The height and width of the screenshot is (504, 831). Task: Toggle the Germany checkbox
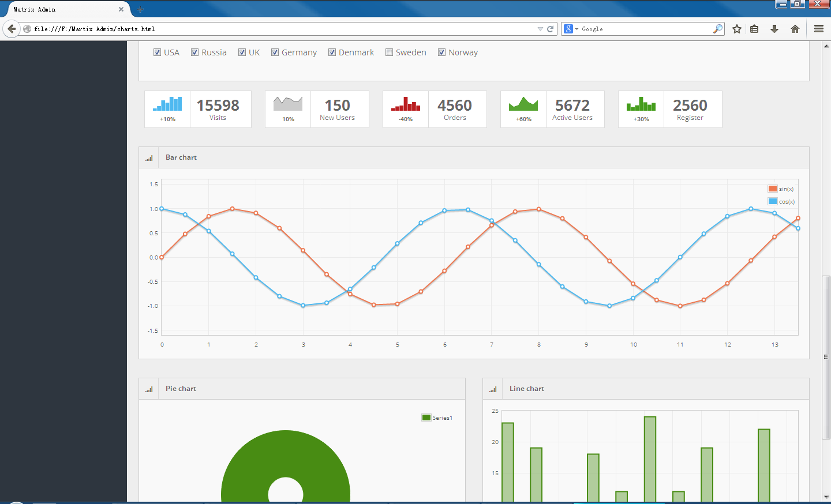275,52
